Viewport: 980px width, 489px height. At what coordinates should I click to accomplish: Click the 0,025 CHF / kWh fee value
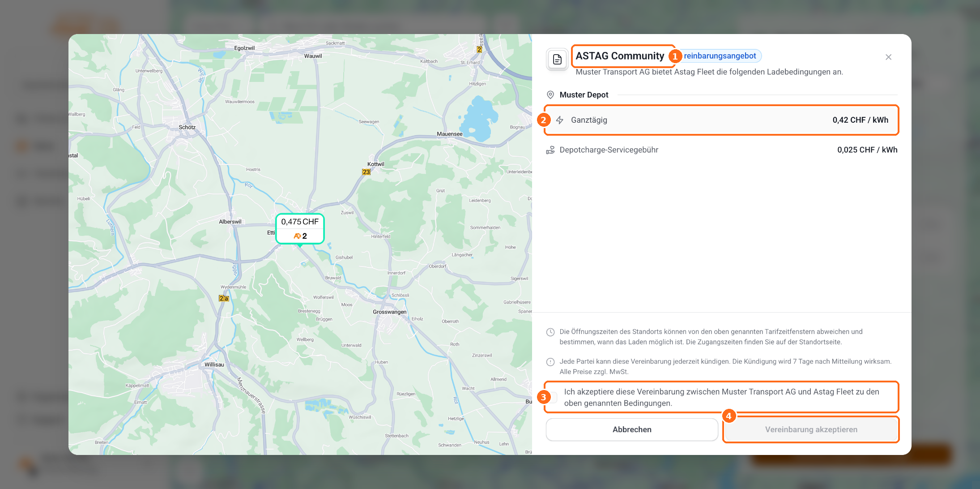tap(867, 150)
